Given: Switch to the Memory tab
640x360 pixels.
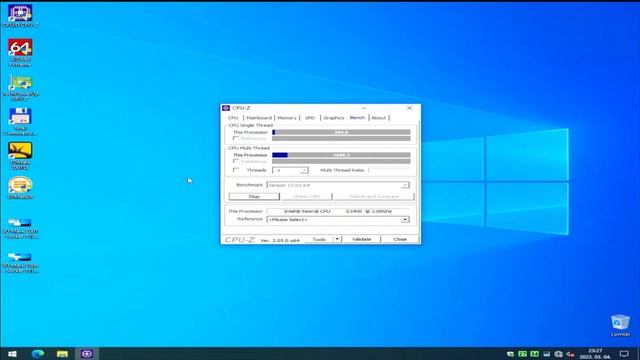Looking at the screenshot, I should pyautogui.click(x=287, y=118).
